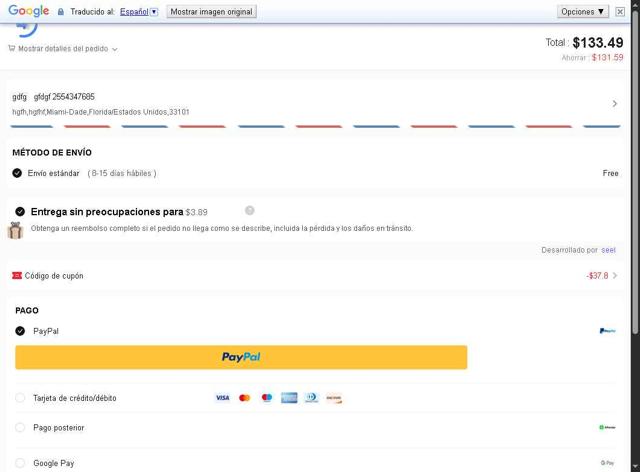Screen dimensions: 640x472
Task: Click the MÉTODO DE ENVÍO heading
Action: pyautogui.click(x=52, y=153)
